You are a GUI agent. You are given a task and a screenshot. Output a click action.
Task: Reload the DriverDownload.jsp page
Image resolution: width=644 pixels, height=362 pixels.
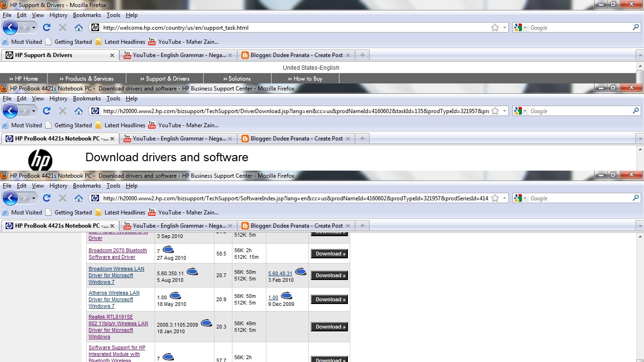[x=47, y=111]
